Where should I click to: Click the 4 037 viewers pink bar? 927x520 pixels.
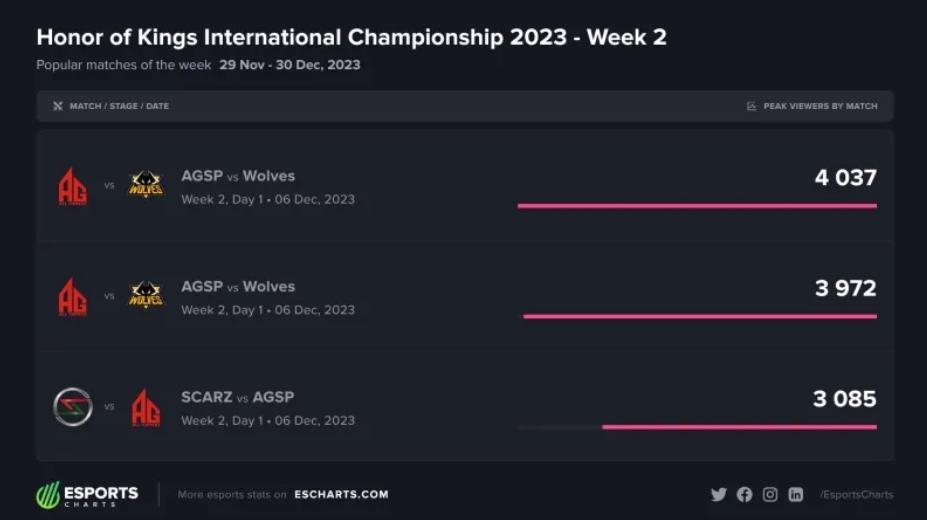click(x=697, y=206)
